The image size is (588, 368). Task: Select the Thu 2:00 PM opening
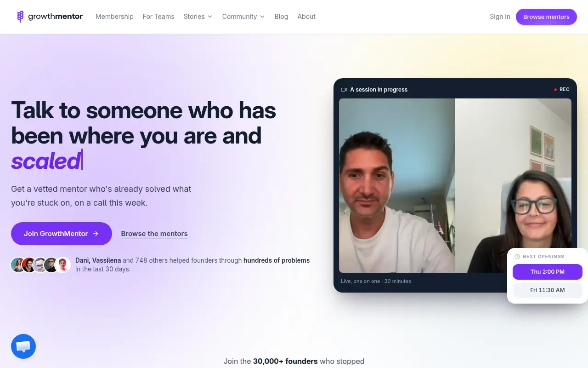[x=548, y=272]
